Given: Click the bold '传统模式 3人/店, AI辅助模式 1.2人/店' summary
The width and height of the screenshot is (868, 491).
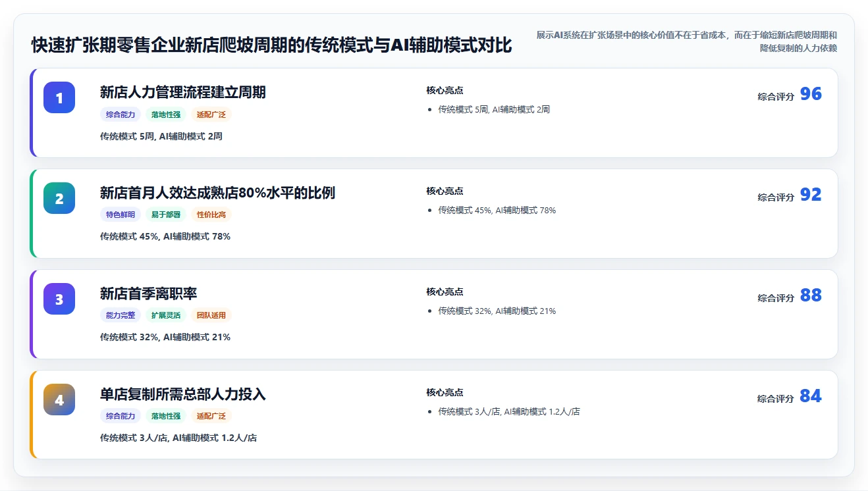Looking at the screenshot, I should [x=178, y=438].
